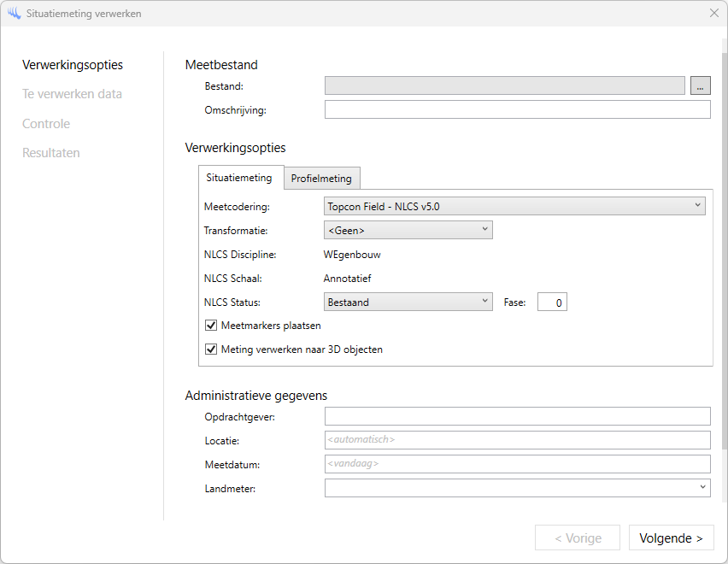This screenshot has width=728, height=564.
Task: Expand the NLCS Status dropdown
Action: 408,302
